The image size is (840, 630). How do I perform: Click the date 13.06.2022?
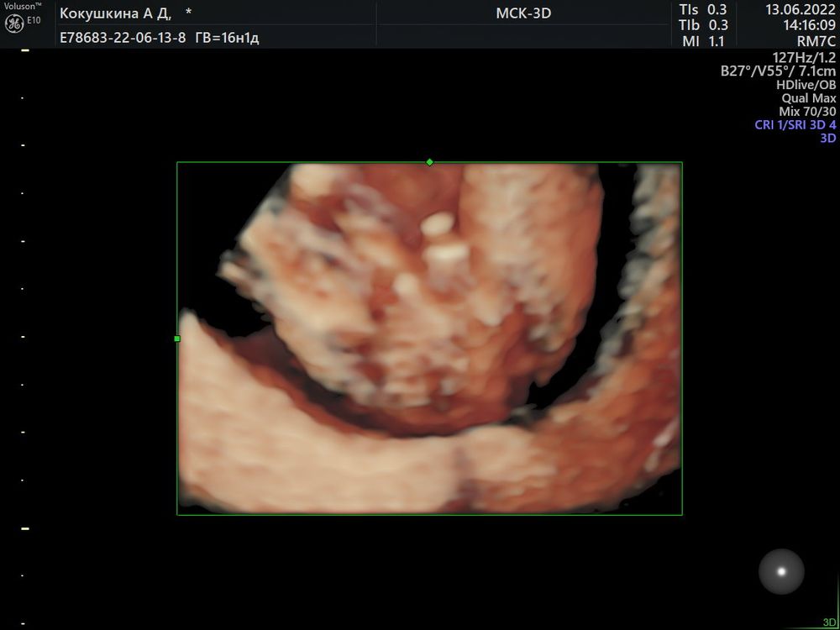point(800,10)
